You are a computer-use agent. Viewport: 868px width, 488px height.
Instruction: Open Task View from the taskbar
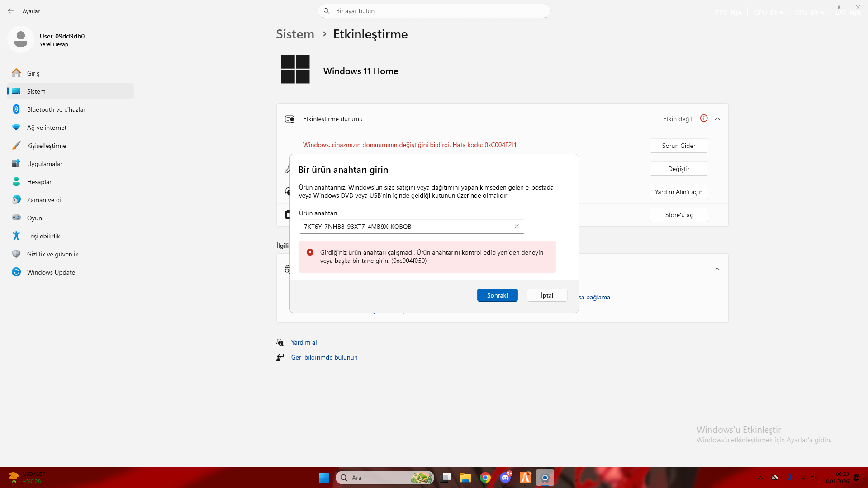coord(446,478)
